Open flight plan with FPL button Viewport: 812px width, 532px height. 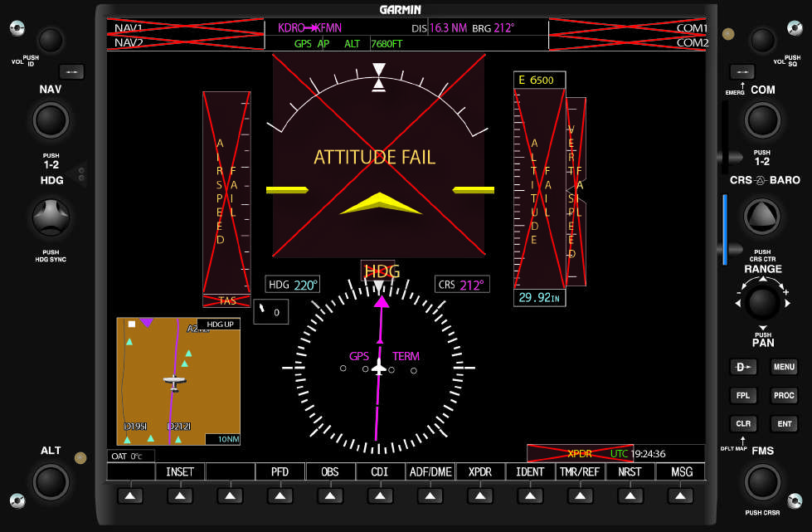[x=743, y=395]
